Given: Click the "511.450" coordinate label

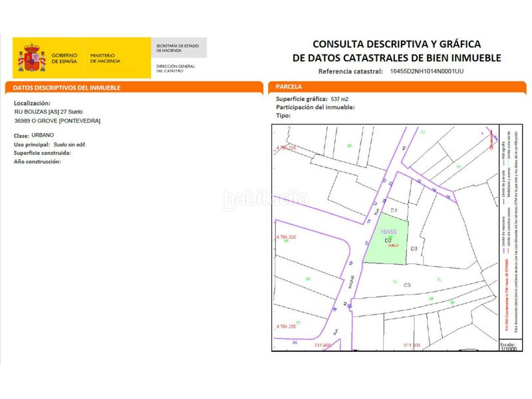Looking at the screenshot, I should point(323,344).
